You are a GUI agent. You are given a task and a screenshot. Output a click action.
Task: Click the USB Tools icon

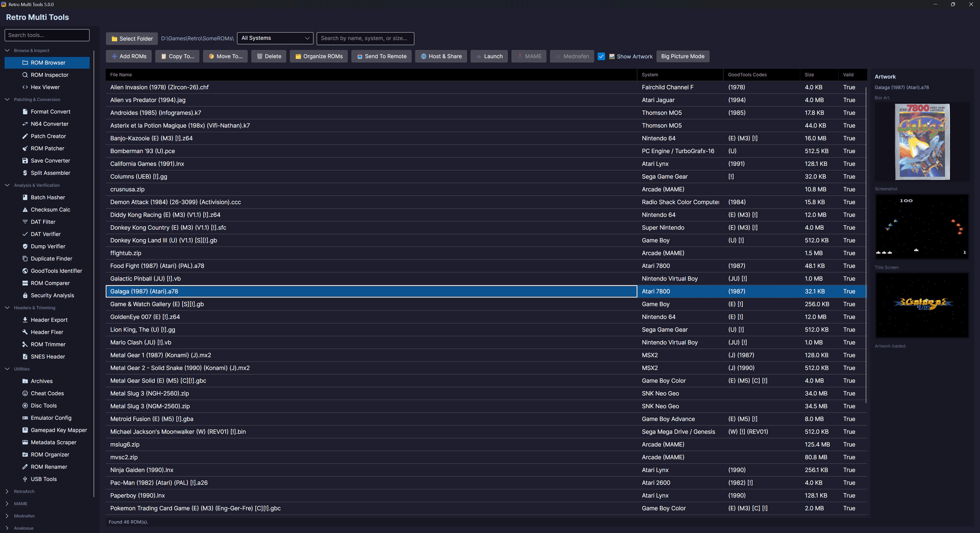pos(25,479)
